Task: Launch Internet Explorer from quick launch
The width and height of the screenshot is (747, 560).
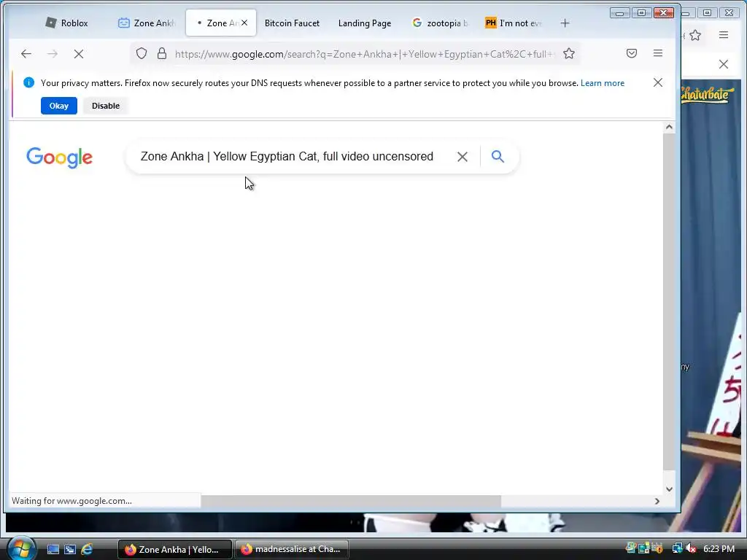Action: coord(87,550)
